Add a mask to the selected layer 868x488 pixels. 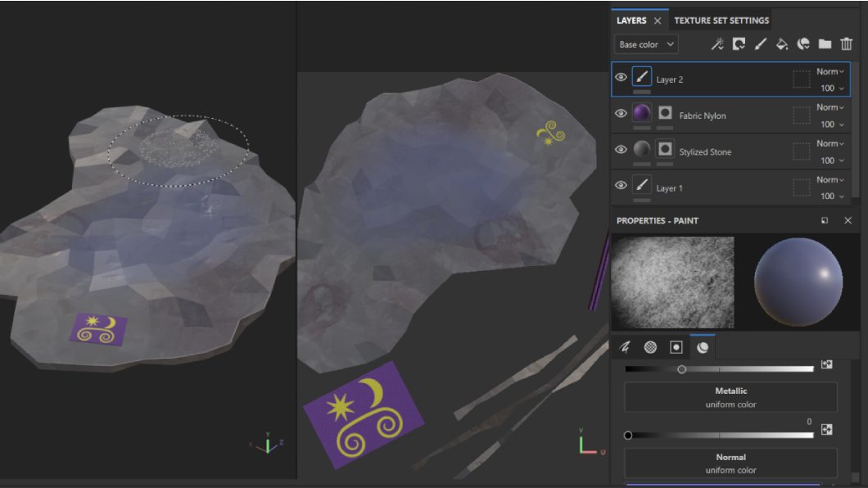(739, 43)
